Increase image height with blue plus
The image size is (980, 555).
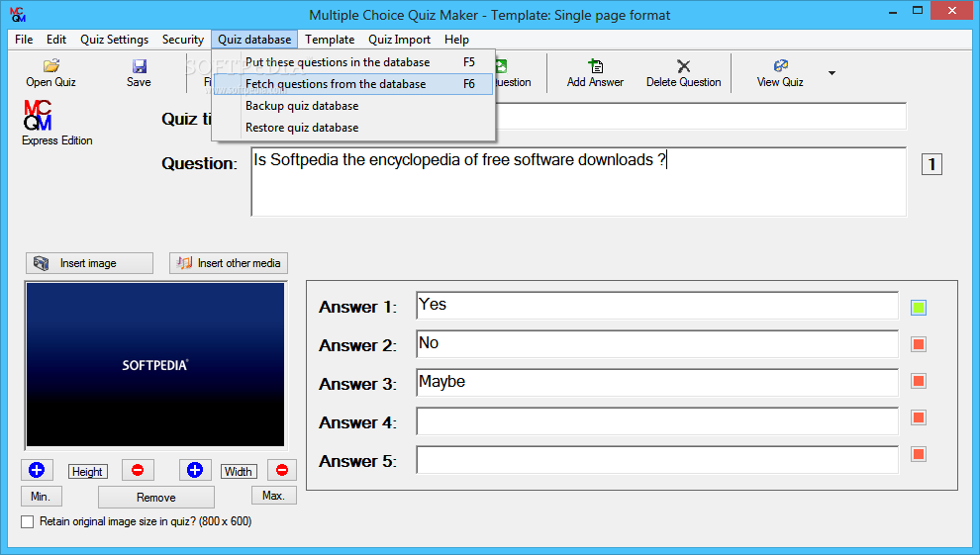tap(37, 470)
